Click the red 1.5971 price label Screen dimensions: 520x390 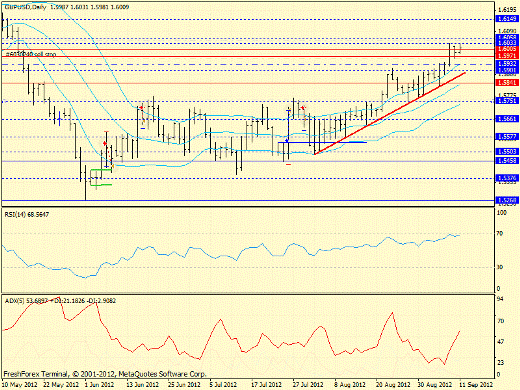point(507,56)
